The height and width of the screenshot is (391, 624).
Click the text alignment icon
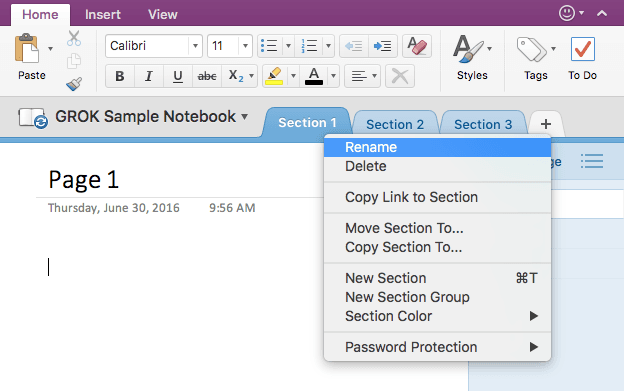coord(359,76)
